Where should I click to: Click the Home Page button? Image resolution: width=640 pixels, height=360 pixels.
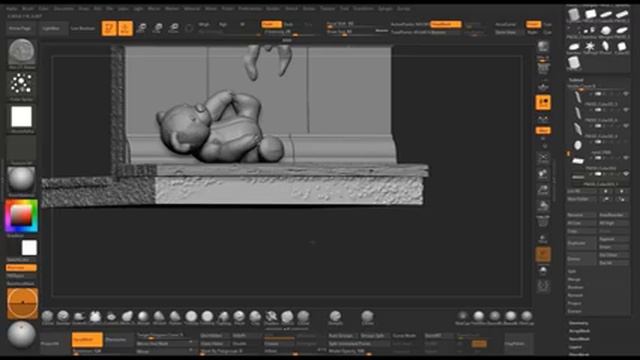[20, 29]
